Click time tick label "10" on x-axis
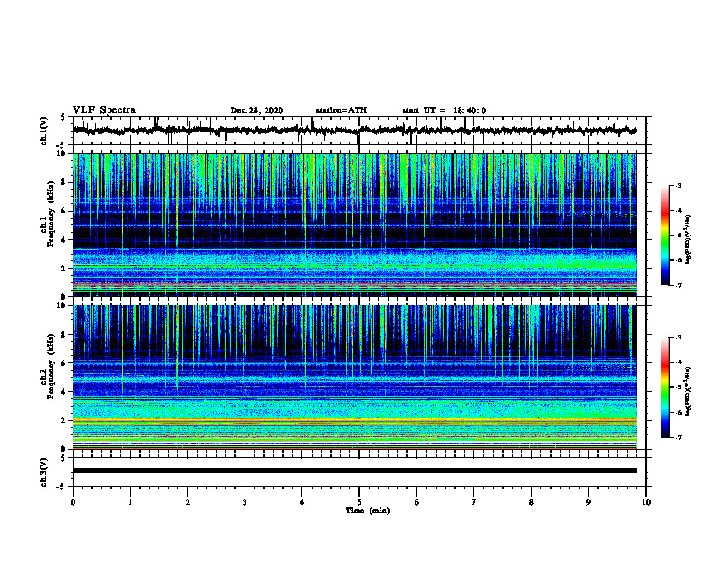The width and height of the screenshot is (728, 563). click(646, 502)
